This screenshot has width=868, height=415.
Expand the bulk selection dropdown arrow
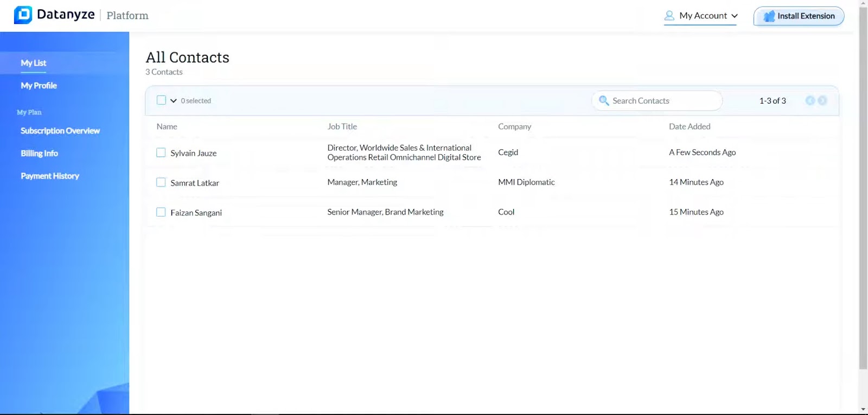coord(174,101)
